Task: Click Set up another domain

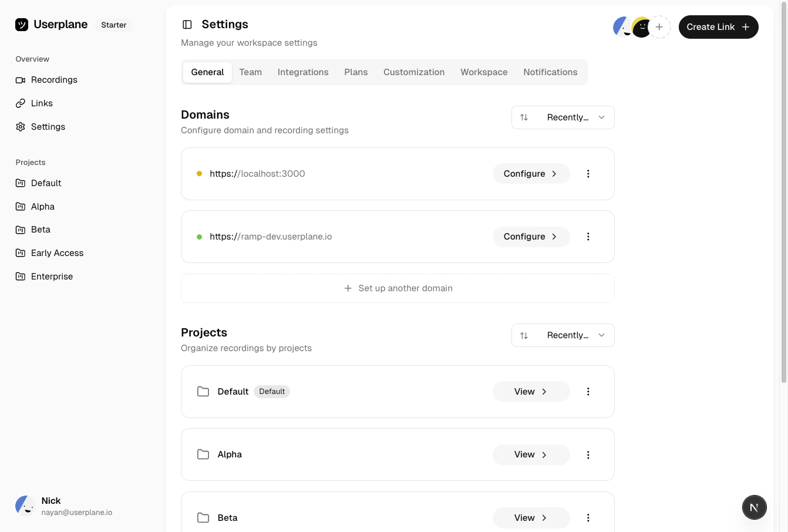Action: point(398,288)
